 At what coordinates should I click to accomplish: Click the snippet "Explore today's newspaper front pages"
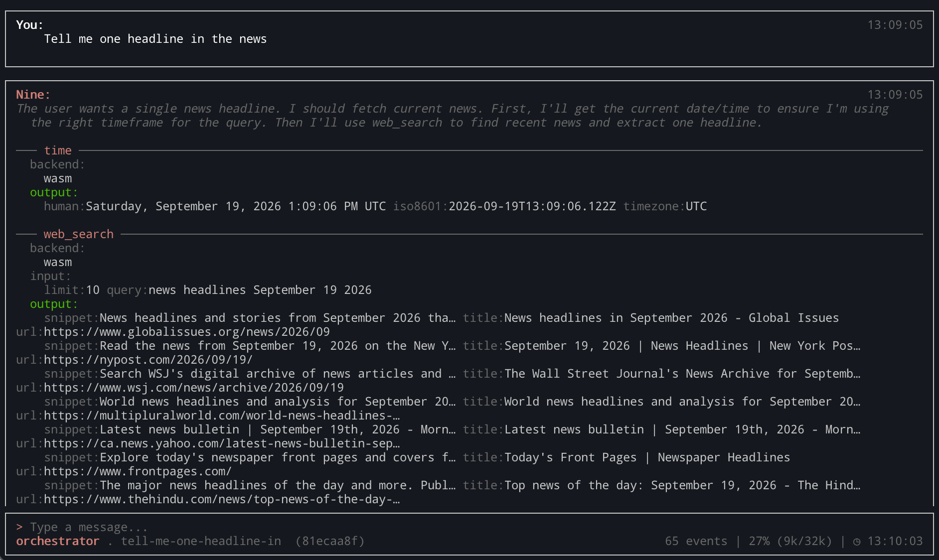[x=278, y=457]
